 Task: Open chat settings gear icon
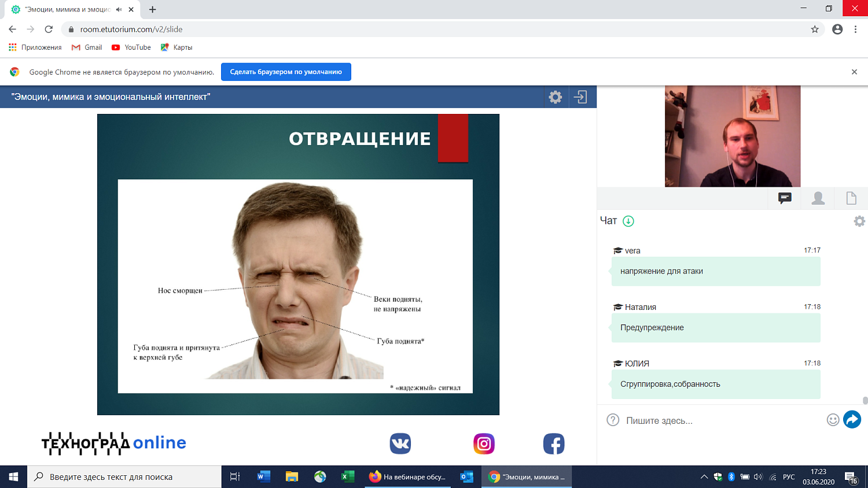coord(859,221)
